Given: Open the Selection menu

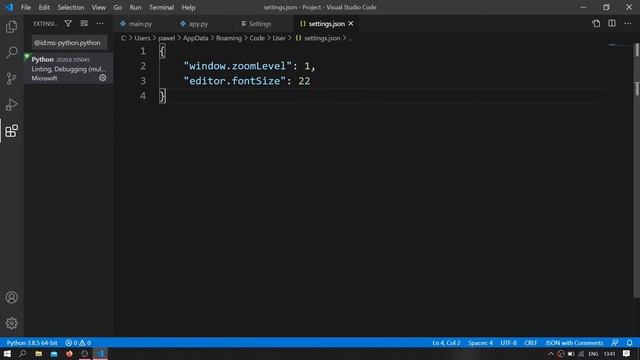Looking at the screenshot, I should tap(71, 7).
